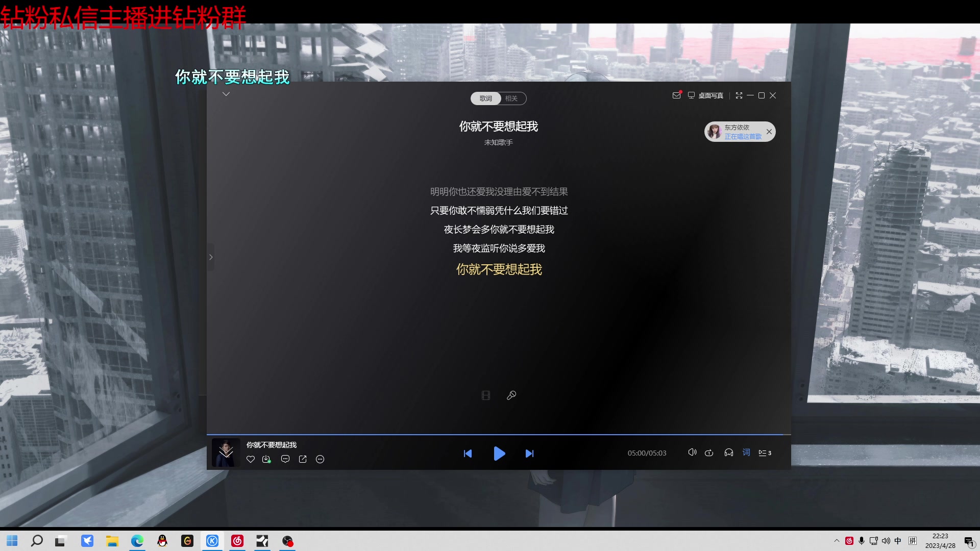Share the current song
The width and height of the screenshot is (980, 551).
302,459
